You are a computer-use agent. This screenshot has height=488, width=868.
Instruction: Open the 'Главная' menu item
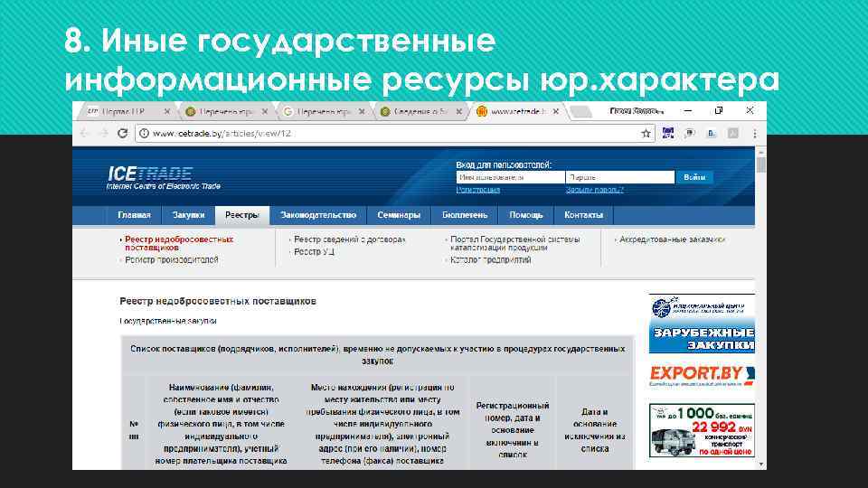tap(134, 215)
